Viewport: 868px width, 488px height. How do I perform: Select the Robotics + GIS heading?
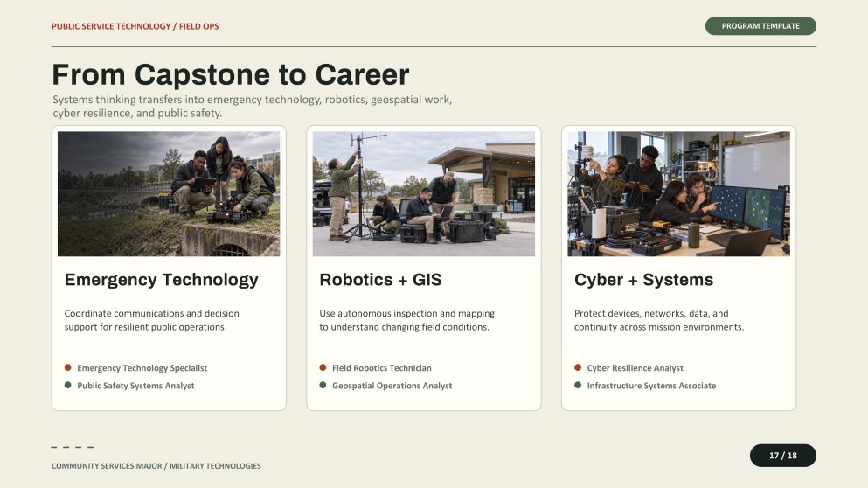[x=380, y=280]
